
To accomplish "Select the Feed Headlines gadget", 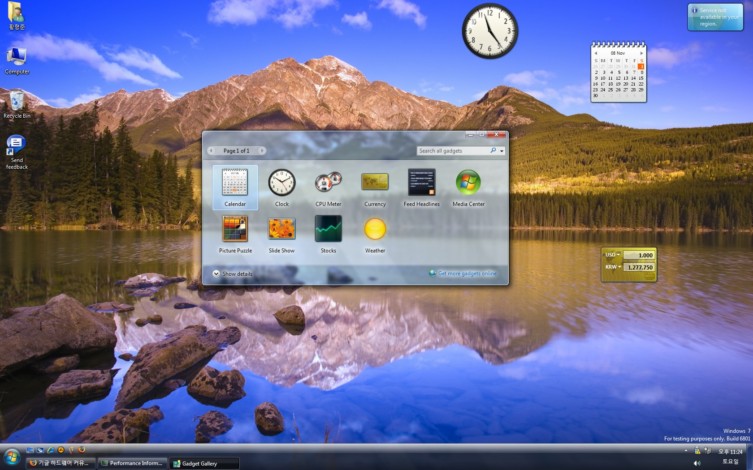I will pyautogui.click(x=422, y=188).
